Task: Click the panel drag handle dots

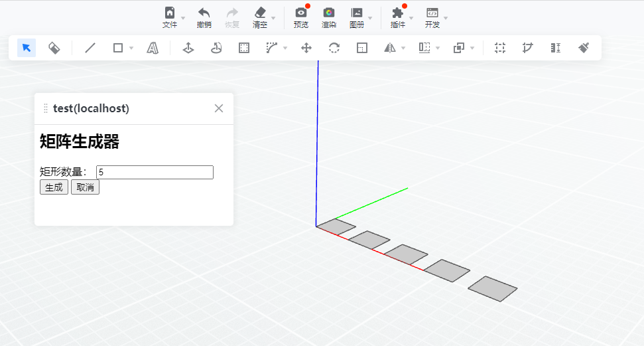Action: click(46, 108)
